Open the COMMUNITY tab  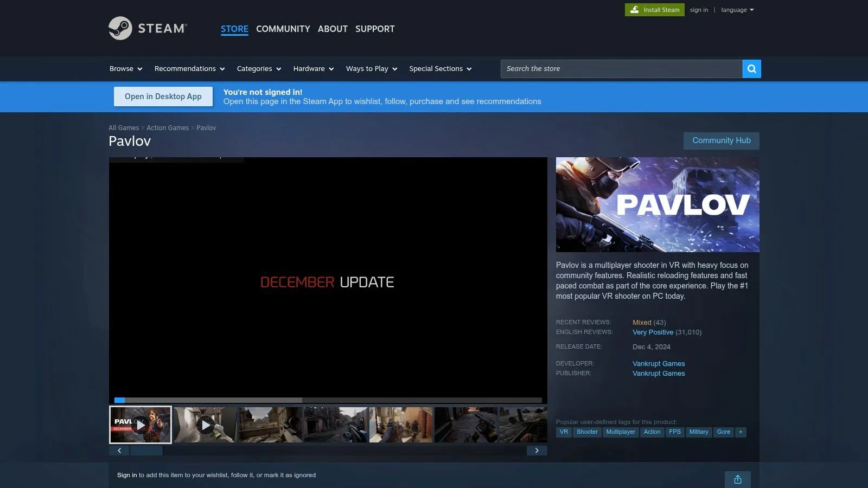pos(283,29)
